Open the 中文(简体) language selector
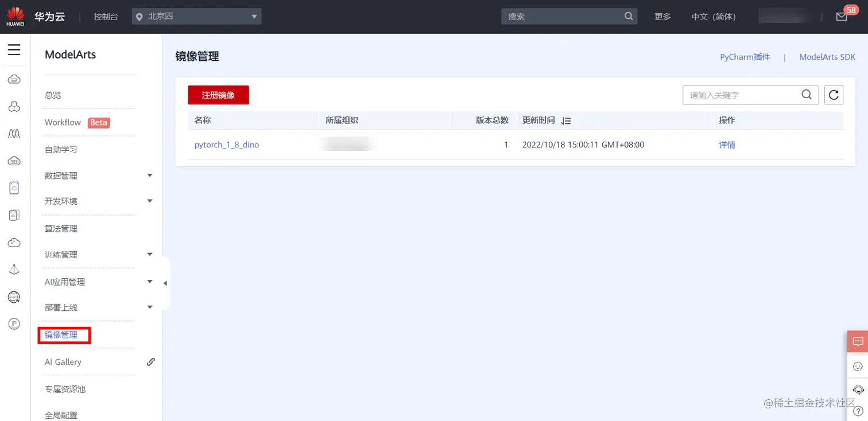The width and height of the screenshot is (868, 421). pos(713,17)
